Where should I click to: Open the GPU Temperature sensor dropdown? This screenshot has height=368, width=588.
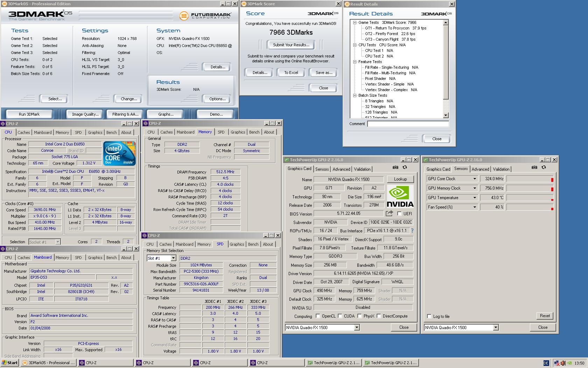(475, 198)
